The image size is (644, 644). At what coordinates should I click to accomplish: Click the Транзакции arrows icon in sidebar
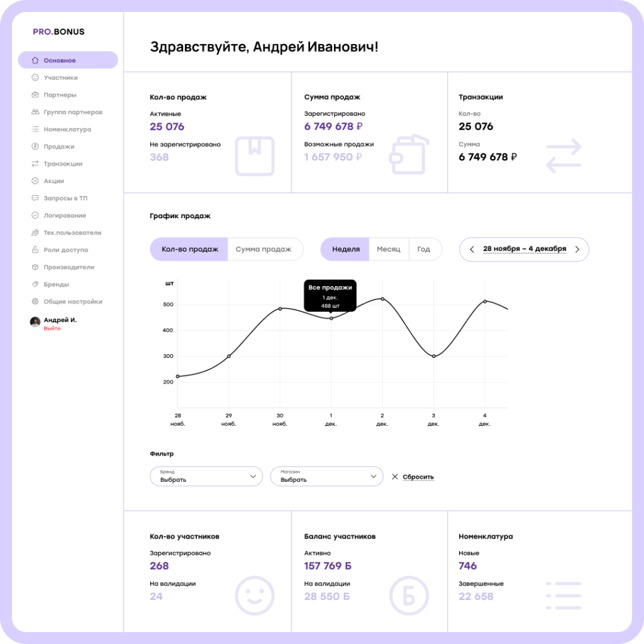coord(35,164)
